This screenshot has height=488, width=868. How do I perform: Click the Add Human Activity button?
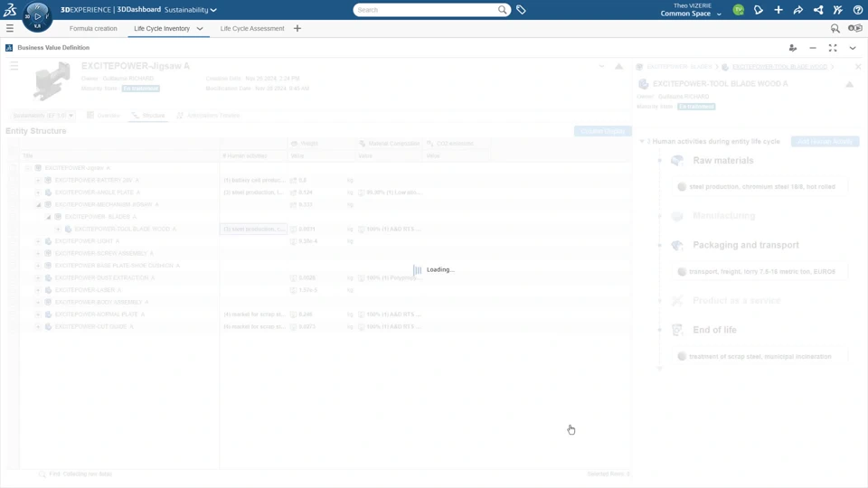(825, 142)
